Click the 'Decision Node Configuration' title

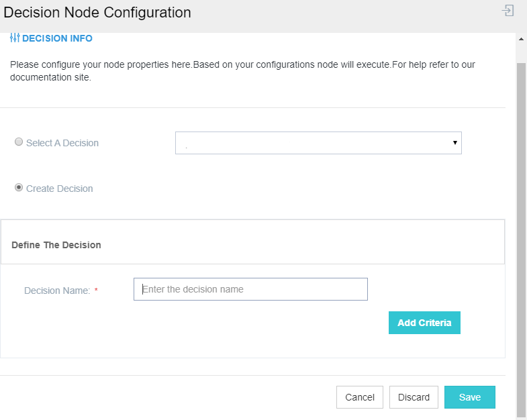pos(97,13)
